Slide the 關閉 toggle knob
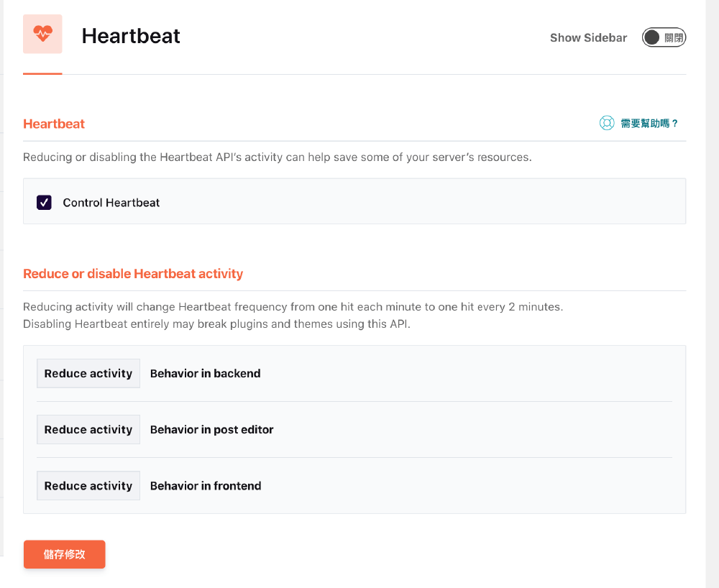Screen dimensions: 719x588 (x=653, y=37)
